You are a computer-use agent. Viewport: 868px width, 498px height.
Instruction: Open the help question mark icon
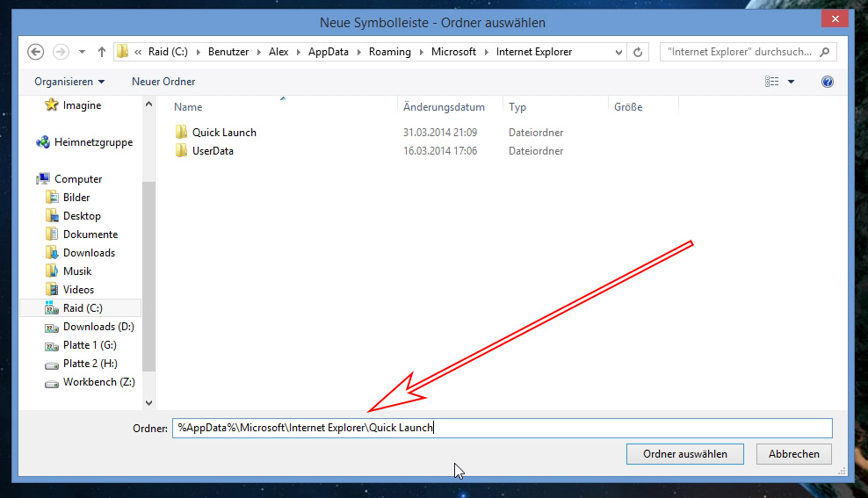[x=827, y=82]
